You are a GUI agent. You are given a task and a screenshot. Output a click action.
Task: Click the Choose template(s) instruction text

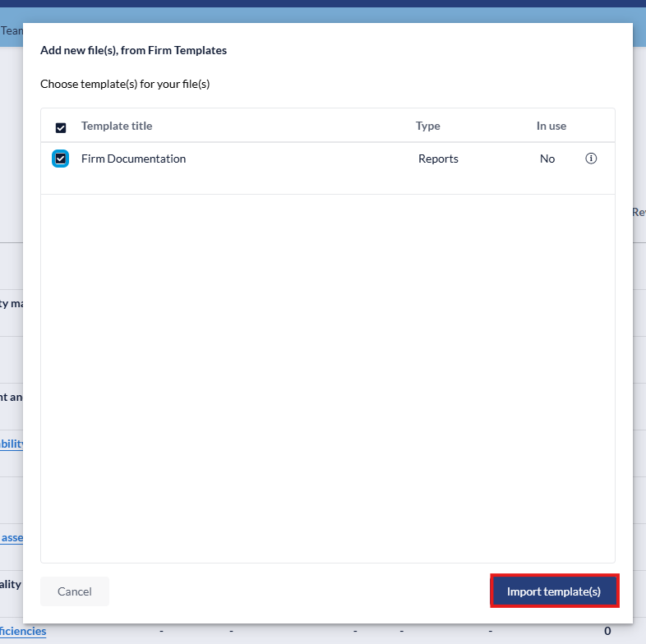point(125,84)
